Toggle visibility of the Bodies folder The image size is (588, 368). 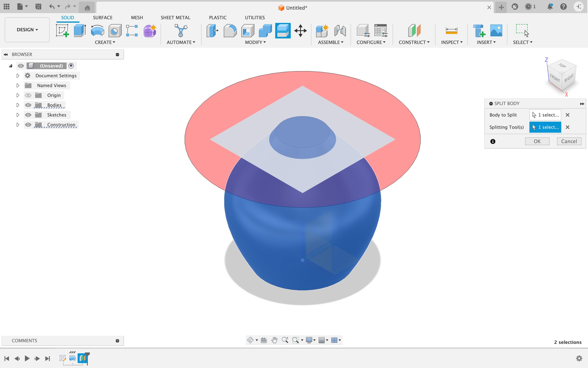coord(28,105)
